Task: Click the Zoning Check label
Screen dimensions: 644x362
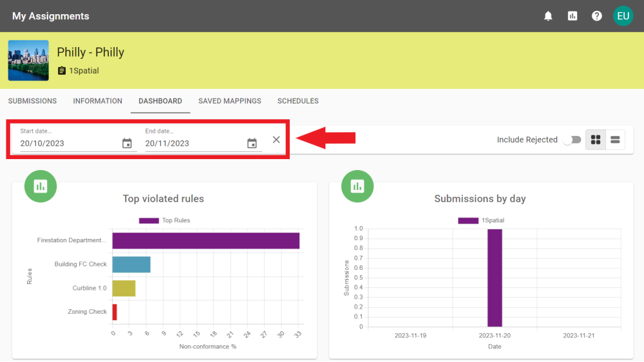Action: (87, 312)
